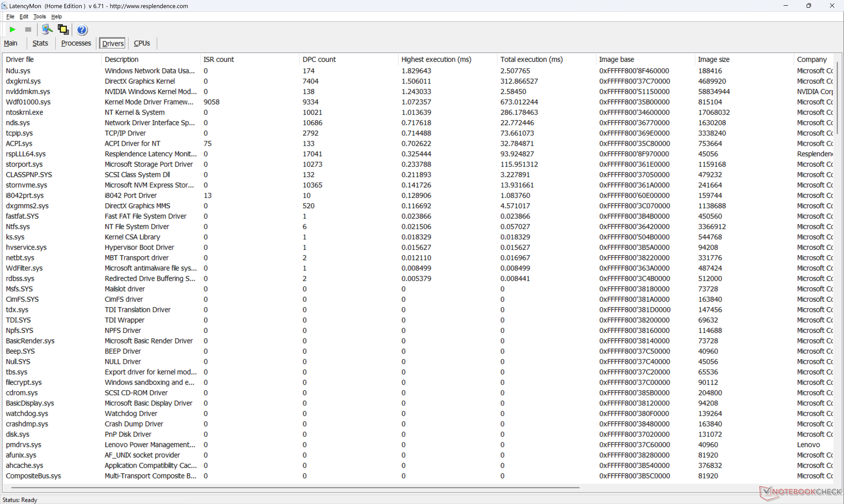Click the LatencyMon app icon in title bar

[x=4, y=6]
